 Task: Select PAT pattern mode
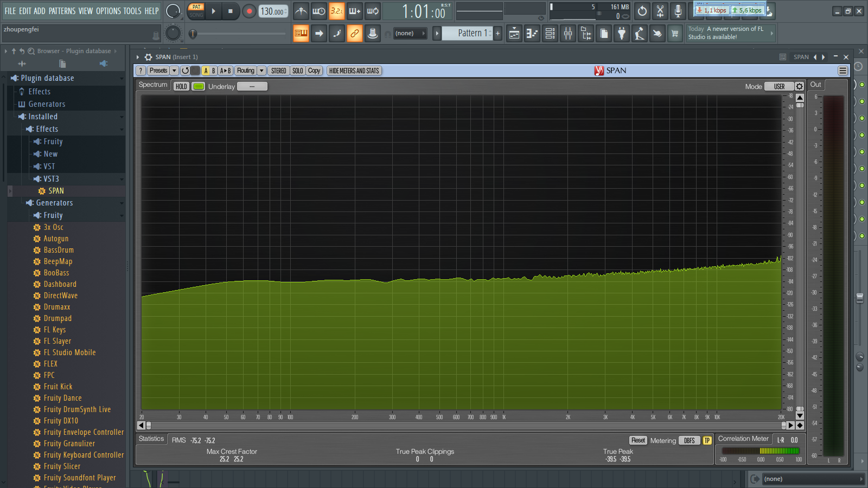tap(196, 7)
